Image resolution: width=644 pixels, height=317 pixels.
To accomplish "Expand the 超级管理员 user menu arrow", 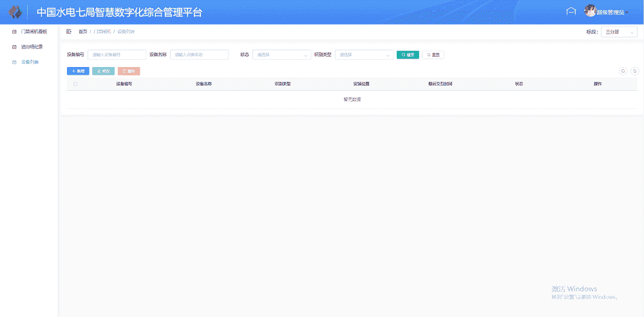I will (x=628, y=12).
